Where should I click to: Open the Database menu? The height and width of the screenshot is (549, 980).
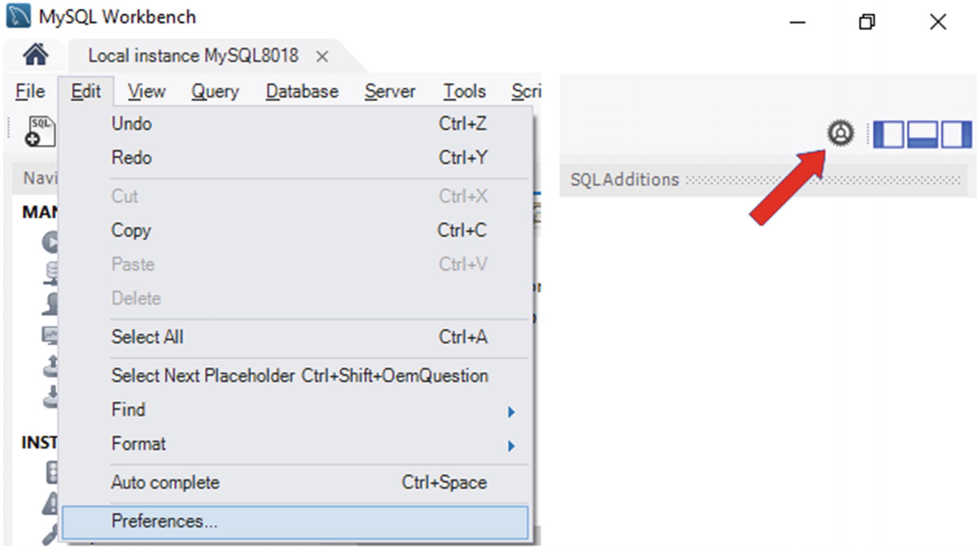point(302,91)
